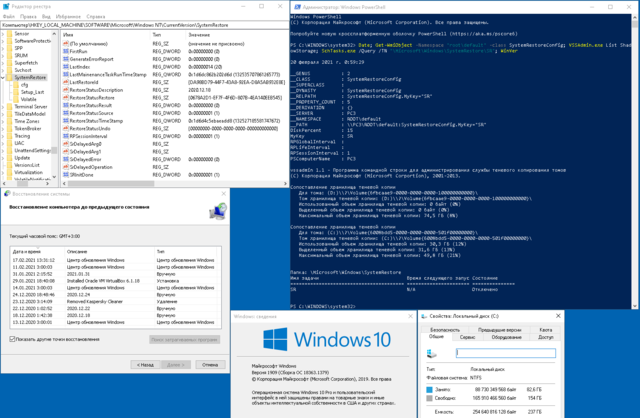Sort restore points by 'Дата и время' header
640x418 pixels.
tap(38, 251)
